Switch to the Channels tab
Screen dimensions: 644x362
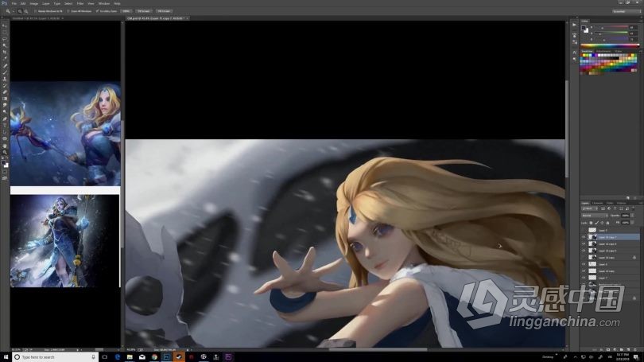tap(598, 203)
